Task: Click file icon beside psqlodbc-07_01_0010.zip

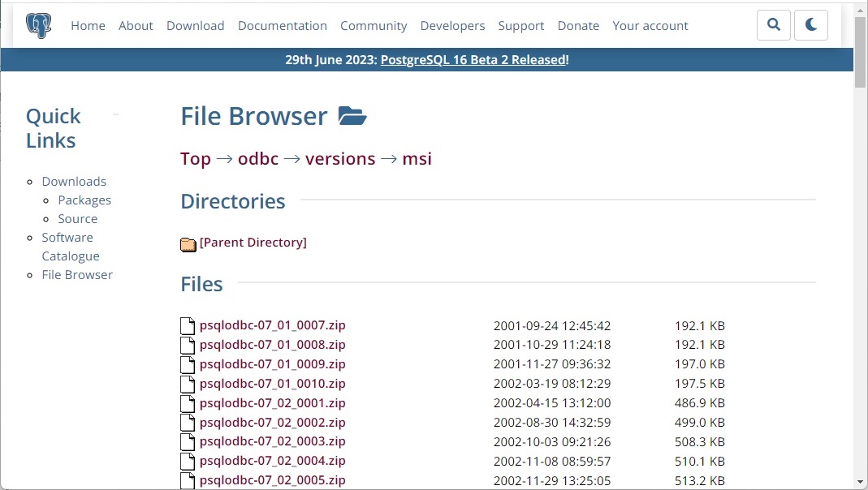Action: pyautogui.click(x=188, y=384)
